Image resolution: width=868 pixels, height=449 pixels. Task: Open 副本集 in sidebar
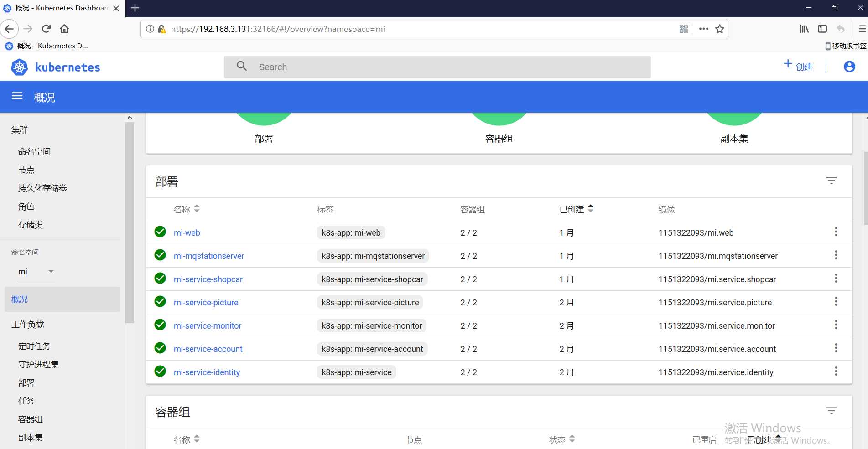(30, 438)
